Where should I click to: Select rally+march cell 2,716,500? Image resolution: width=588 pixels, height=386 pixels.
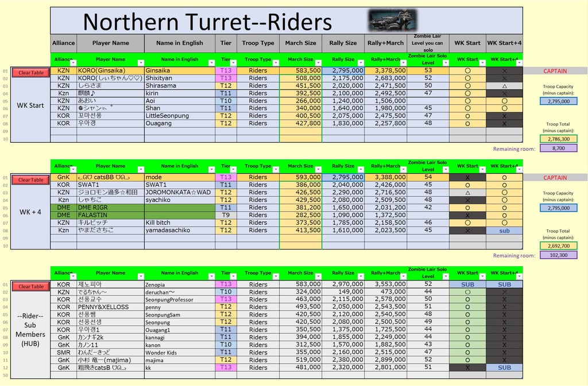click(x=385, y=193)
